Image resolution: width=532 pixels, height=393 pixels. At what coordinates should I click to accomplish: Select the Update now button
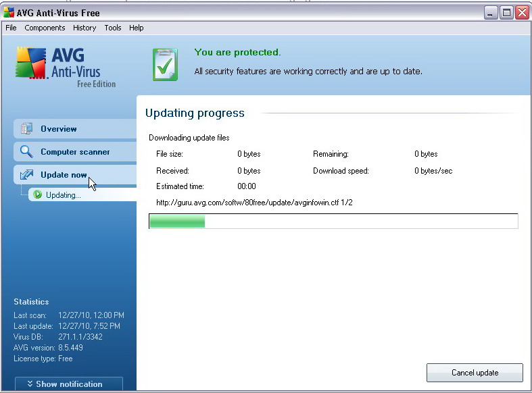click(75, 174)
